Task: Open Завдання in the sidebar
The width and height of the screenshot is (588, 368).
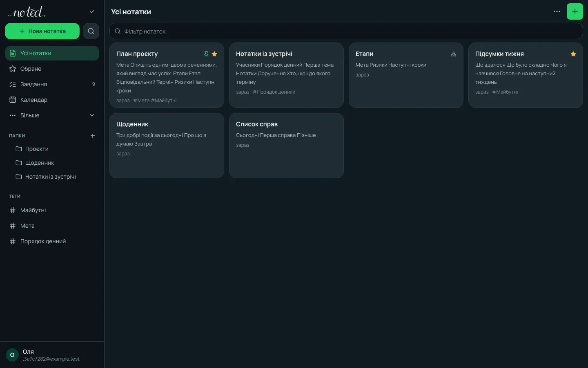Action: point(52,84)
